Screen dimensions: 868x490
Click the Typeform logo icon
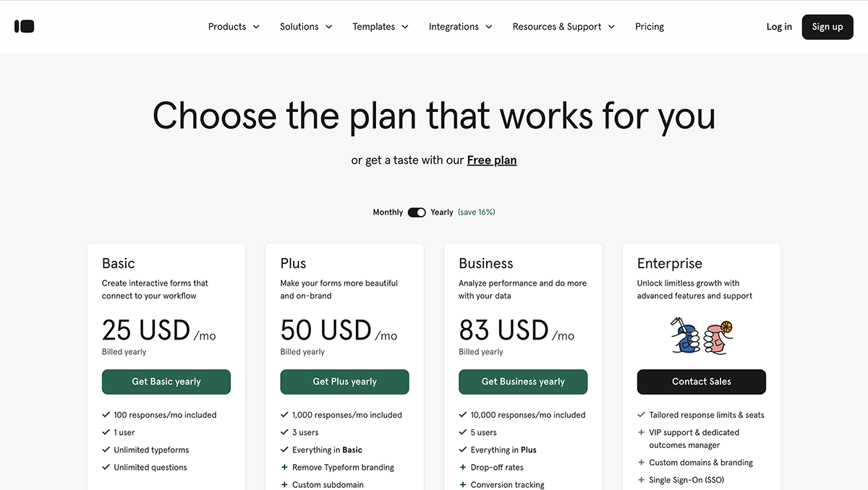24,27
